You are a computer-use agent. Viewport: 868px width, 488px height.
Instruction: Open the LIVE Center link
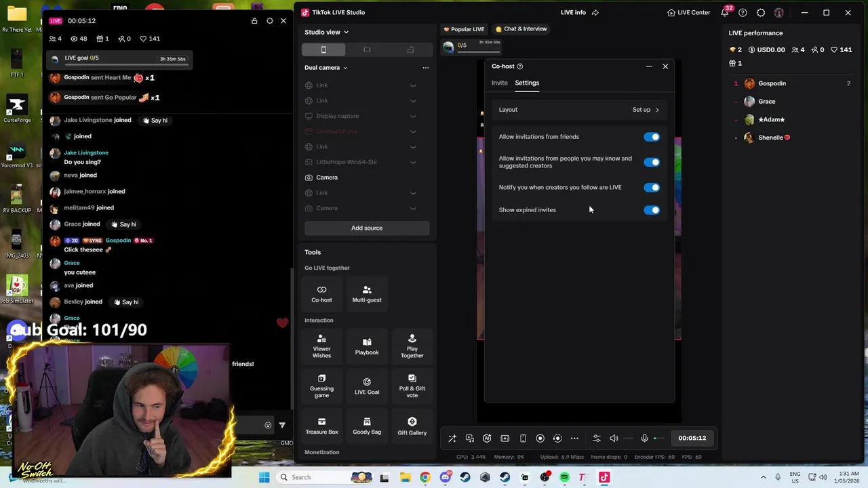click(x=688, y=13)
